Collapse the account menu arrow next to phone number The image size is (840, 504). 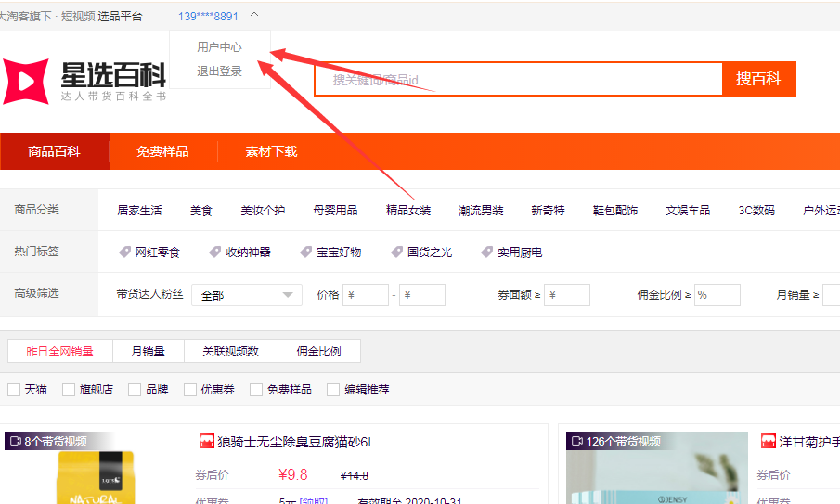pos(254,16)
